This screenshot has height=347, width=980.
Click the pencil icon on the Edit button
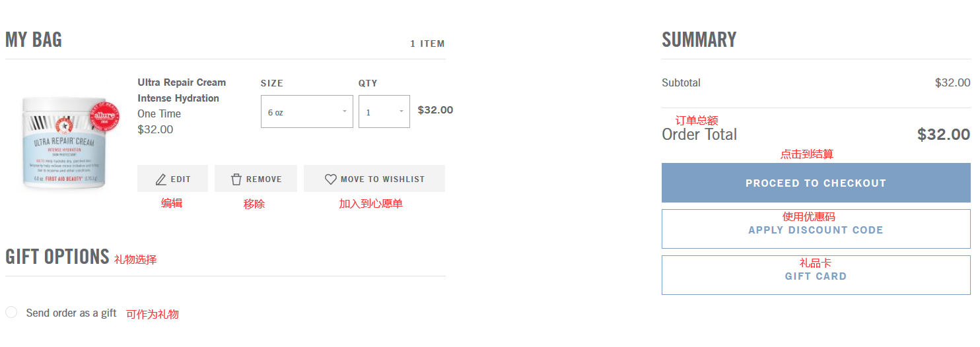[161, 179]
